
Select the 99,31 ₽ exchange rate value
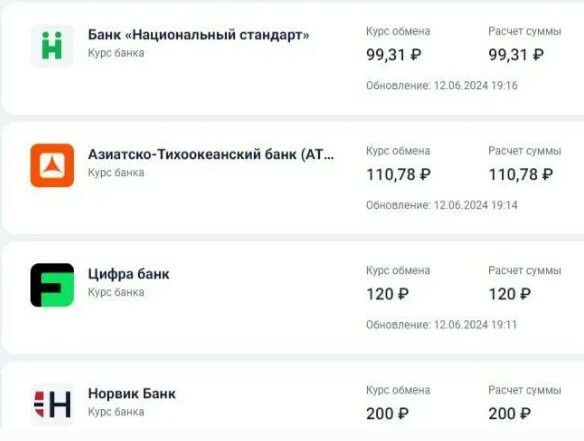point(394,55)
